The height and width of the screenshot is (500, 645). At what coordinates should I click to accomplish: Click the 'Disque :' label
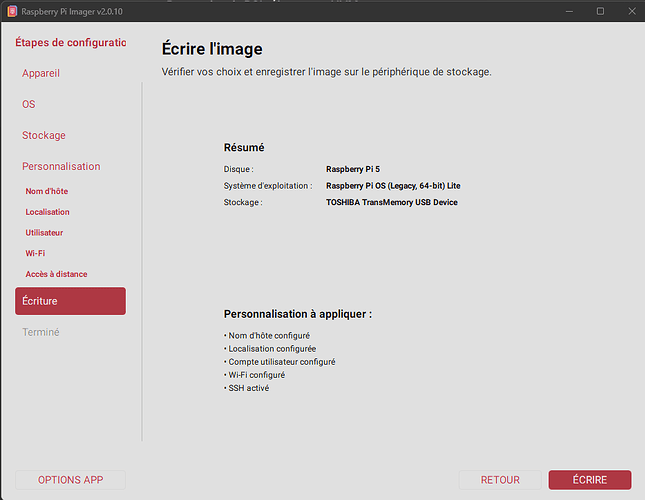click(x=239, y=169)
